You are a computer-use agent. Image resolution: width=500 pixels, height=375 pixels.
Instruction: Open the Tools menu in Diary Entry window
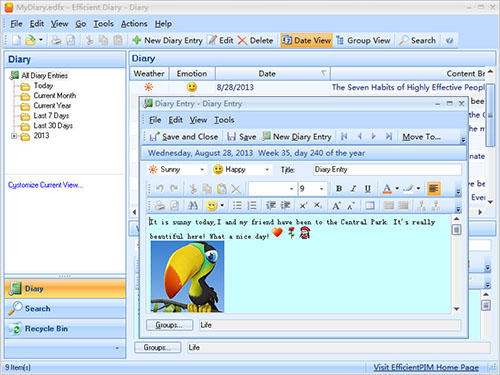[x=224, y=120]
